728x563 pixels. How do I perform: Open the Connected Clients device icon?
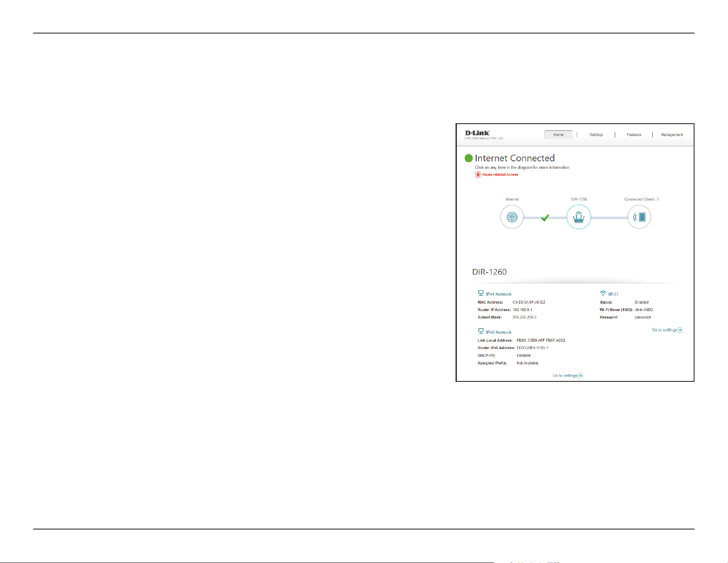[x=639, y=217]
